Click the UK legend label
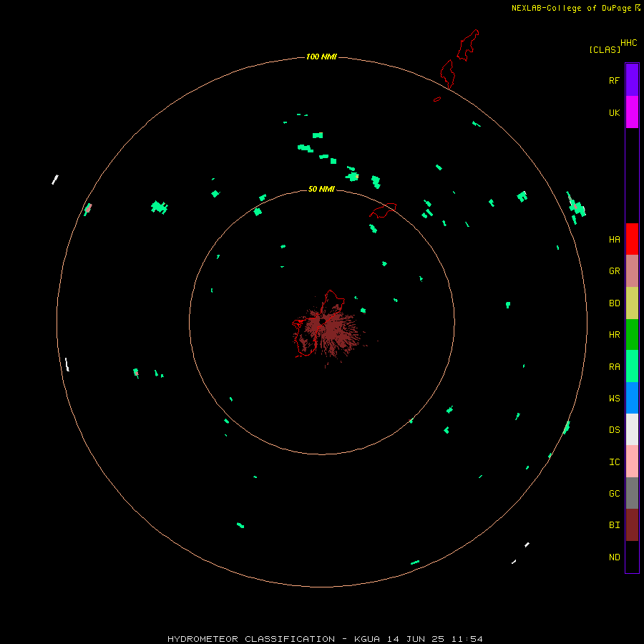The width and height of the screenshot is (644, 644). (614, 112)
